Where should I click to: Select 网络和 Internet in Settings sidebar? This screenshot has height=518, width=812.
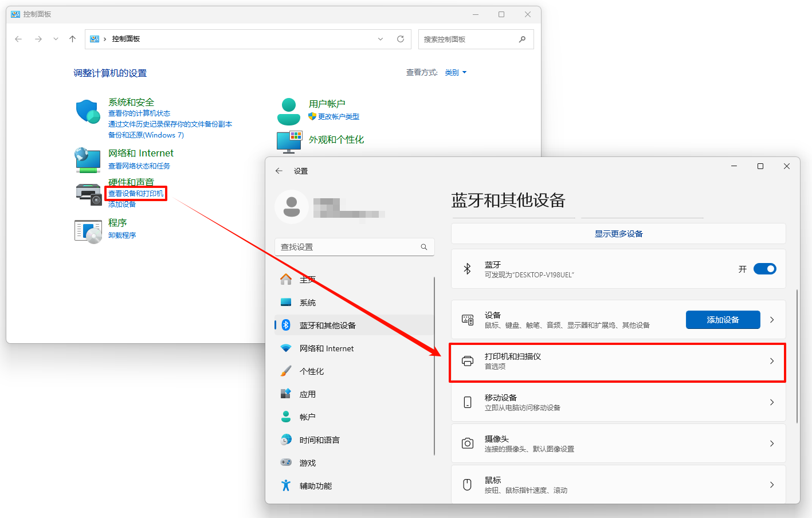(x=326, y=348)
